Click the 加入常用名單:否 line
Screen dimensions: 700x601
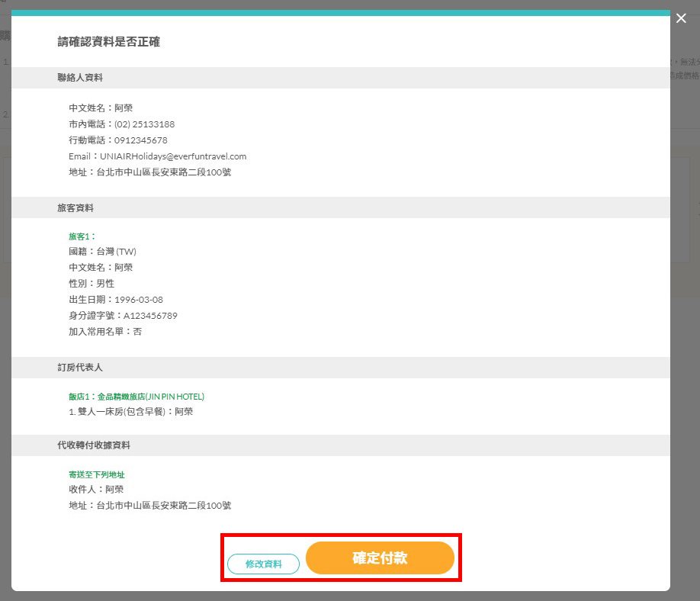click(x=105, y=332)
